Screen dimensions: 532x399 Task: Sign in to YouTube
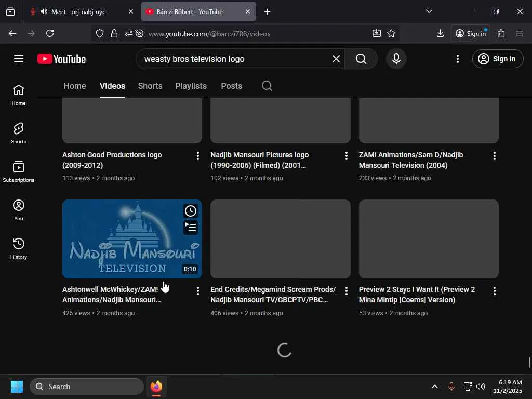click(x=497, y=59)
